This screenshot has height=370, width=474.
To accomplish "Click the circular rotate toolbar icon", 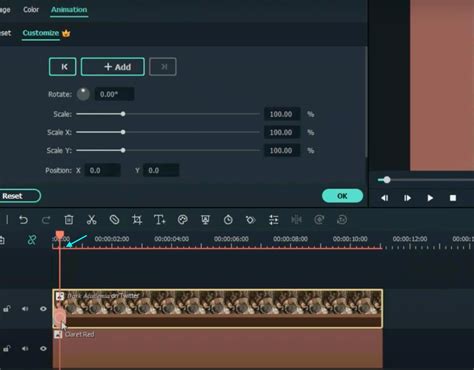I will [x=319, y=220].
